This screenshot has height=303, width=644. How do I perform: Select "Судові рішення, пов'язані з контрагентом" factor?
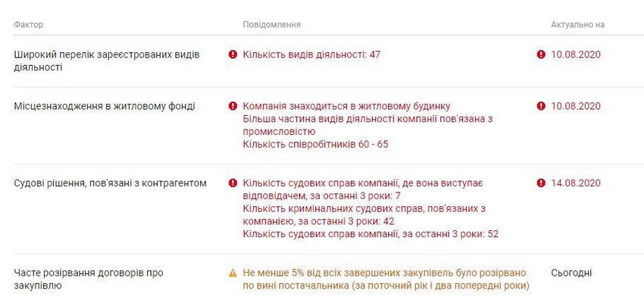(x=110, y=183)
